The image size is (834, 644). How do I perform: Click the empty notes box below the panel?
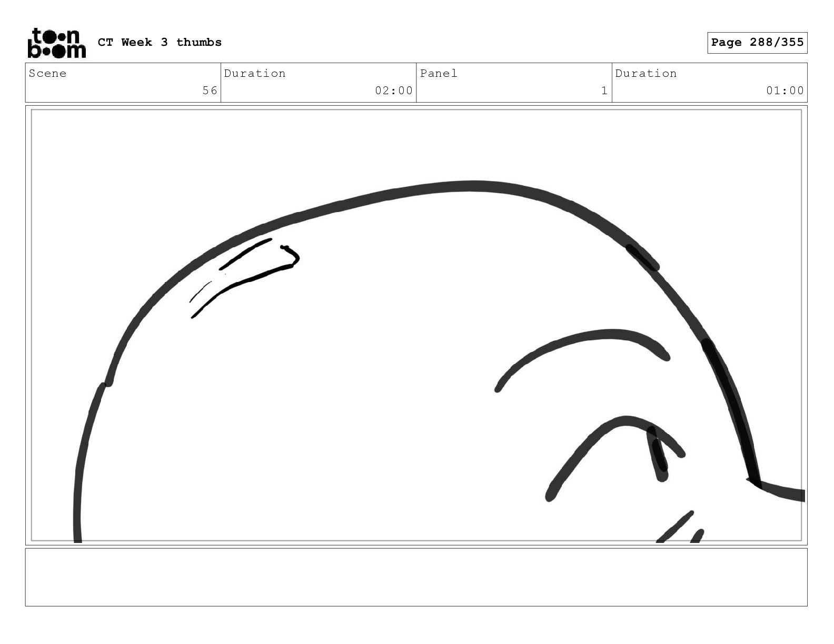(416, 577)
